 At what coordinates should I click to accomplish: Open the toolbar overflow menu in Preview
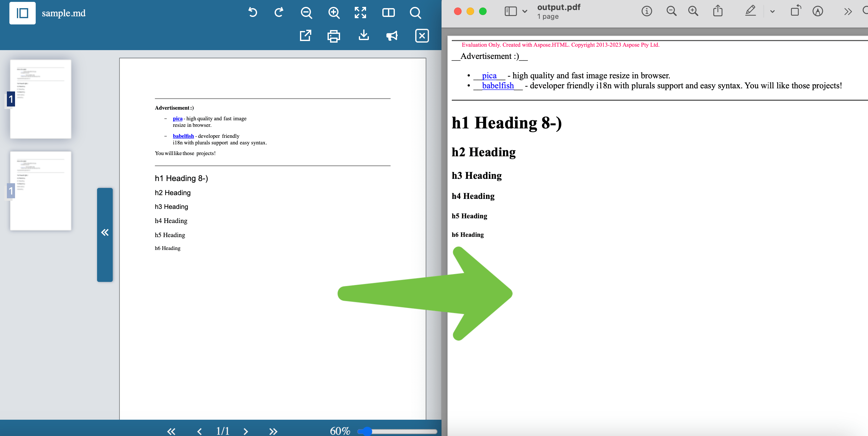[x=848, y=11]
